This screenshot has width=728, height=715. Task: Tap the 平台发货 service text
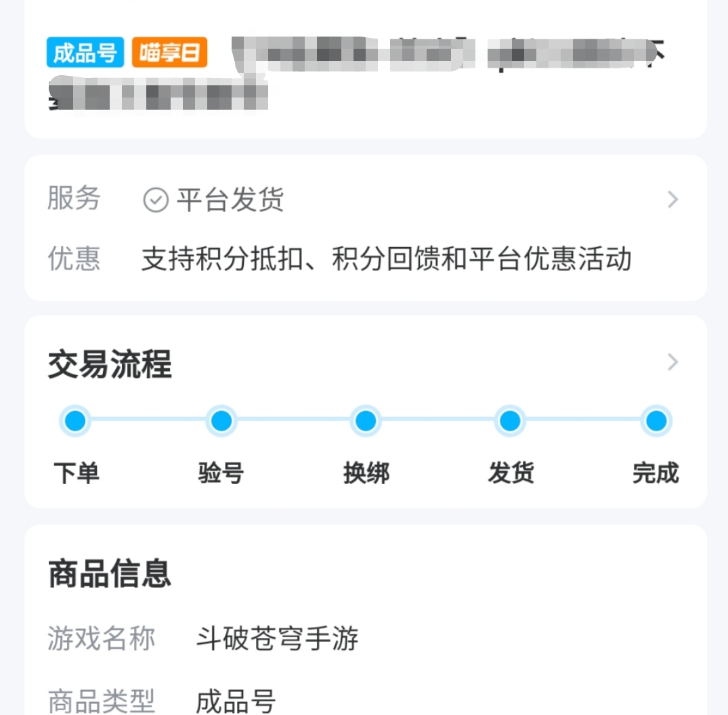click(230, 200)
